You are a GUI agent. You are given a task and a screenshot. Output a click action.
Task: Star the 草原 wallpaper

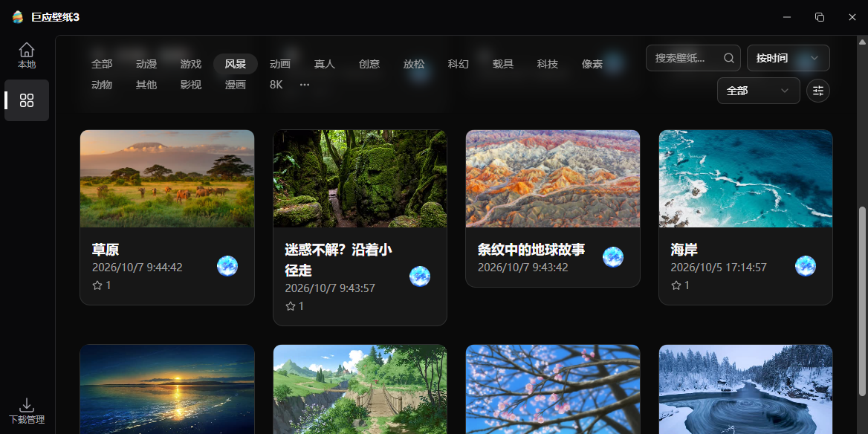[x=97, y=285]
